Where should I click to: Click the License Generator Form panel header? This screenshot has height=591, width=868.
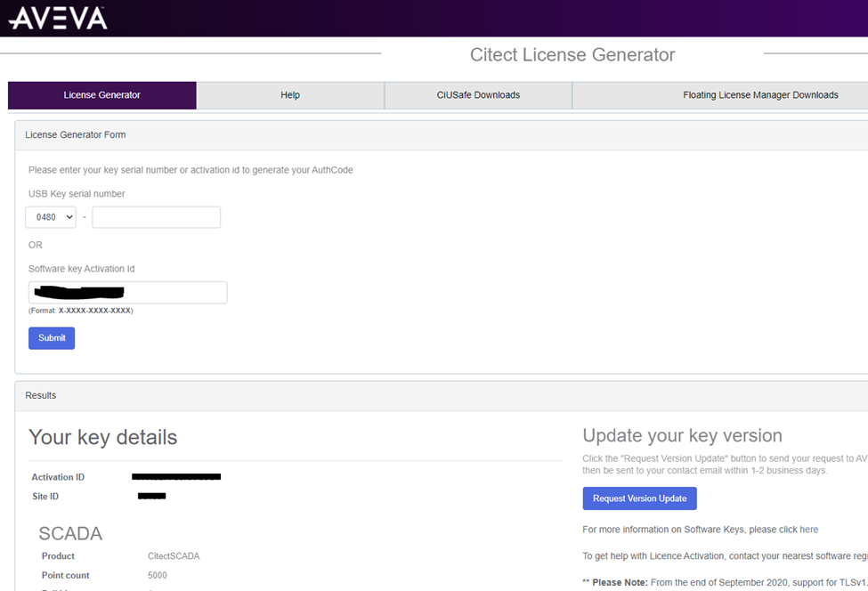[442, 135]
